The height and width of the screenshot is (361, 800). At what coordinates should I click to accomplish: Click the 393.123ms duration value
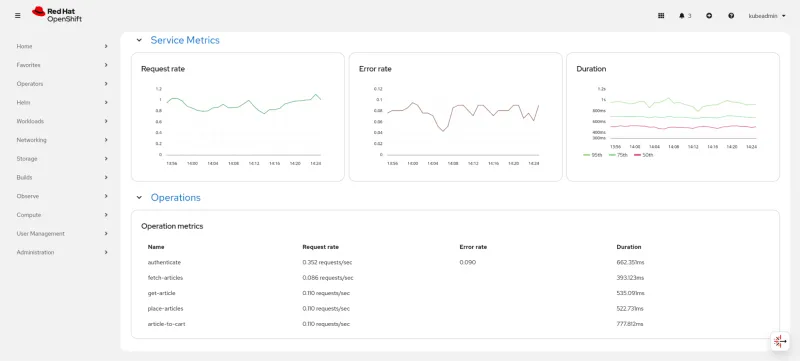click(x=630, y=278)
